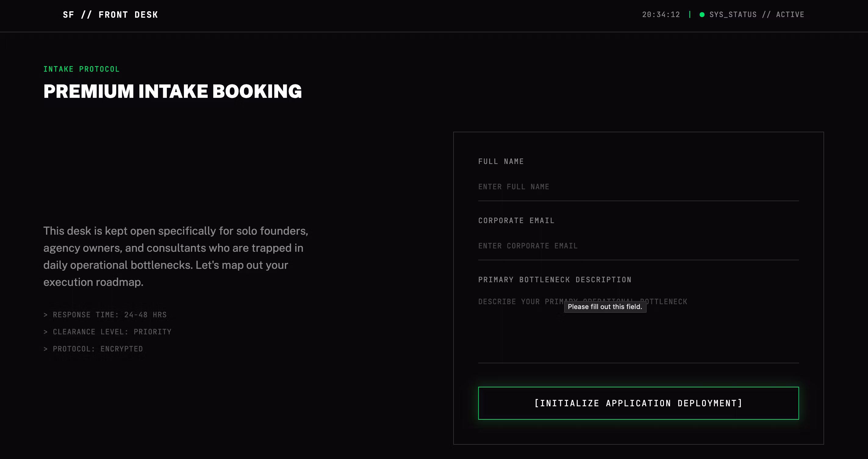Click the PREMIUM INTAKE BOOKING heading
The width and height of the screenshot is (868, 459).
click(173, 91)
